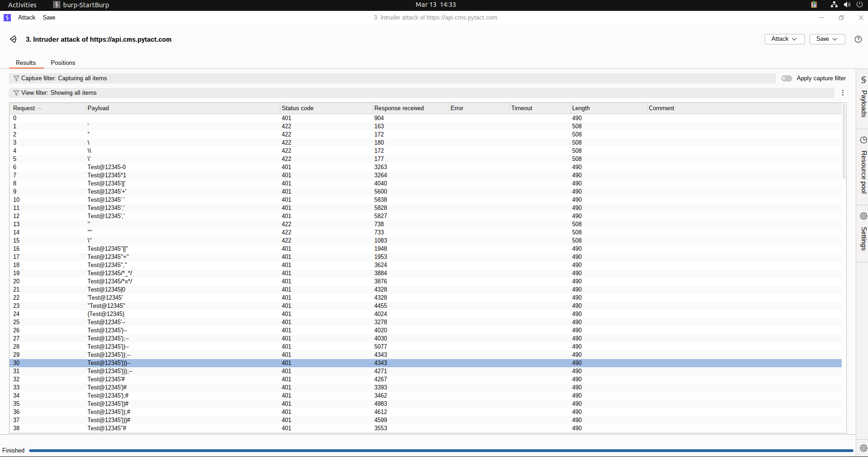Switch to the Positions tab

point(63,63)
